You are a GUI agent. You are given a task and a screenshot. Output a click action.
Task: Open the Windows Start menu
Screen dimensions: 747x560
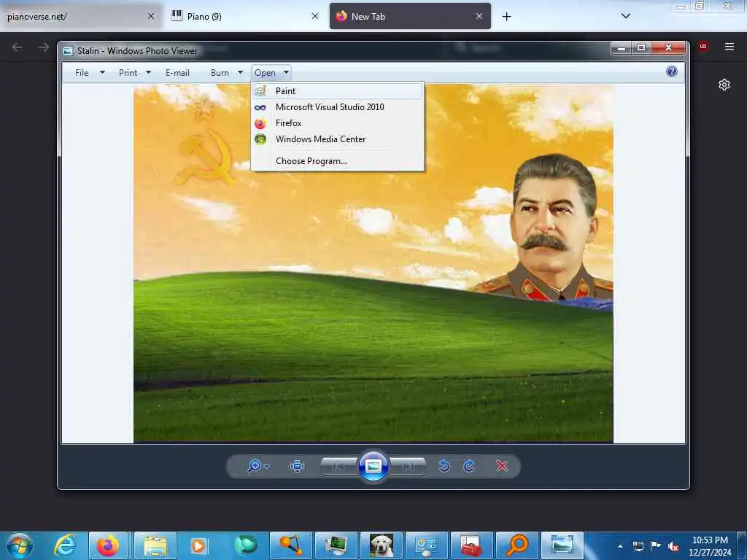pos(20,545)
